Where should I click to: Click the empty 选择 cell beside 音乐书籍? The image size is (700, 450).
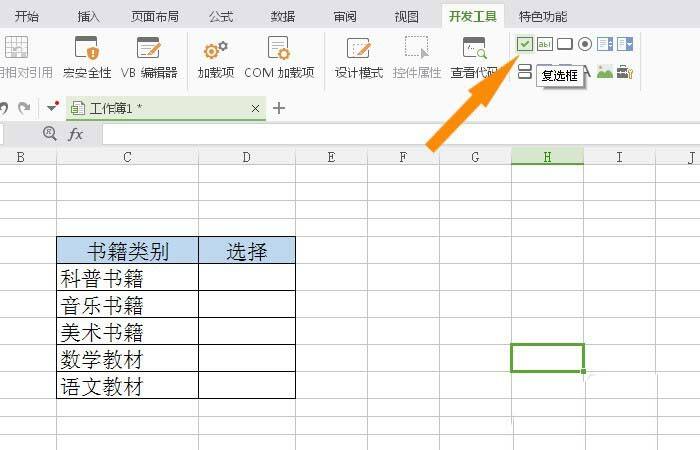point(247,304)
